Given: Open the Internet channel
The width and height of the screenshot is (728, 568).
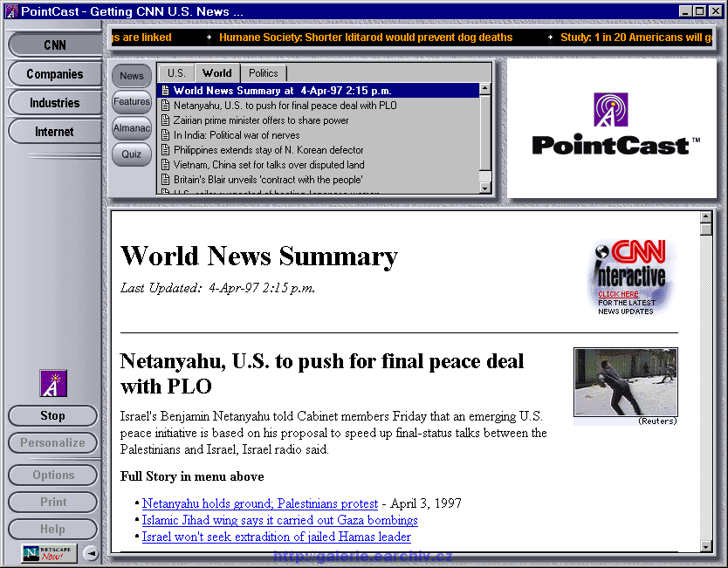Looking at the screenshot, I should point(55,132).
